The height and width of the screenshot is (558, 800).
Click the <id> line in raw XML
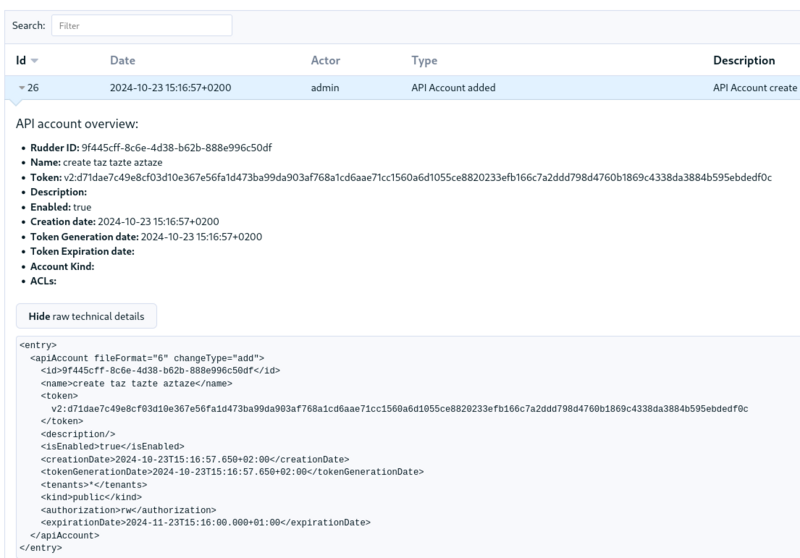pos(160,371)
